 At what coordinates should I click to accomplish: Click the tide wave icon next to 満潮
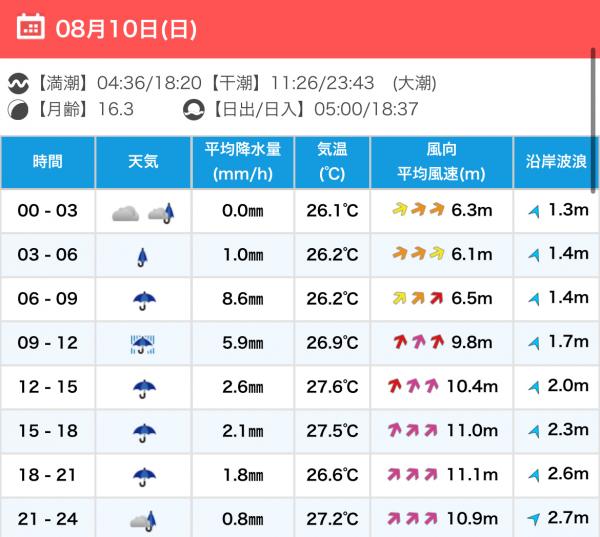18,83
